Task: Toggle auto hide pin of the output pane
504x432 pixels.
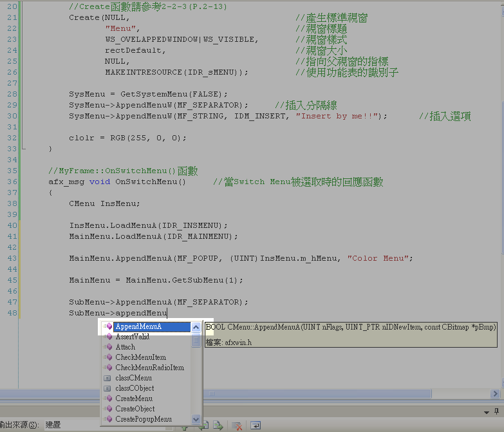Action: pyautogui.click(x=497, y=411)
